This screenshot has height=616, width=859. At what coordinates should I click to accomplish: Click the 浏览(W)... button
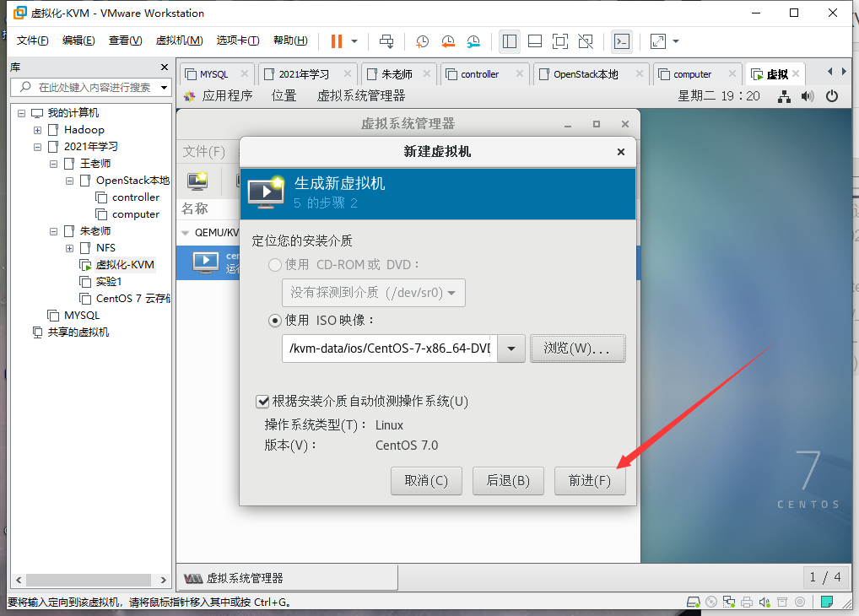[x=577, y=349]
